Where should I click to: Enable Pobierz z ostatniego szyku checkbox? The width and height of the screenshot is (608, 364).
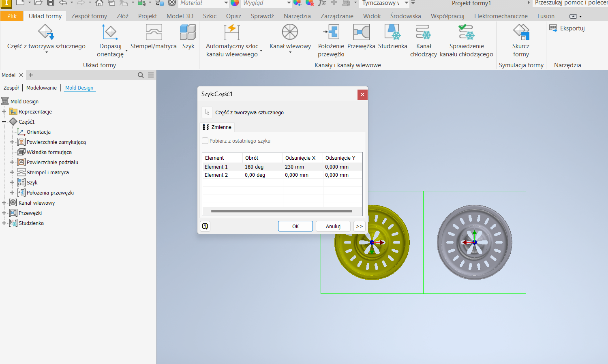pyautogui.click(x=205, y=141)
